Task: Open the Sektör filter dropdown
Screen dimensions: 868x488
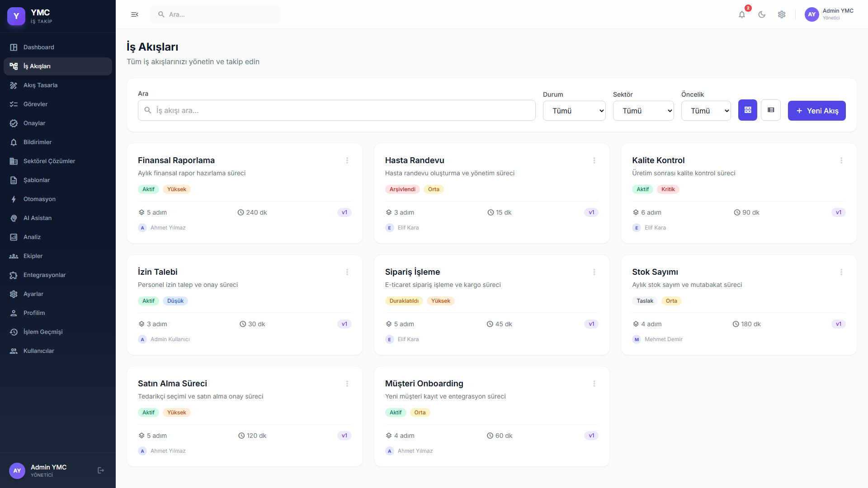Action: coord(643,111)
